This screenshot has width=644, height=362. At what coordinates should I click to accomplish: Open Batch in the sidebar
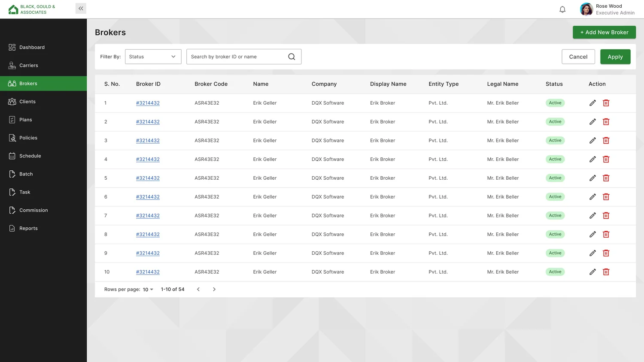[43, 174]
